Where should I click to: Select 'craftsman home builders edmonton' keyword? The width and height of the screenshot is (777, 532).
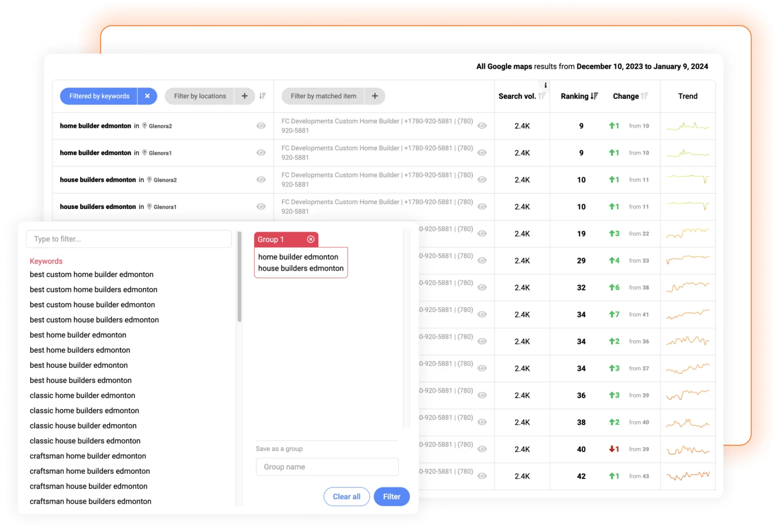(90, 471)
